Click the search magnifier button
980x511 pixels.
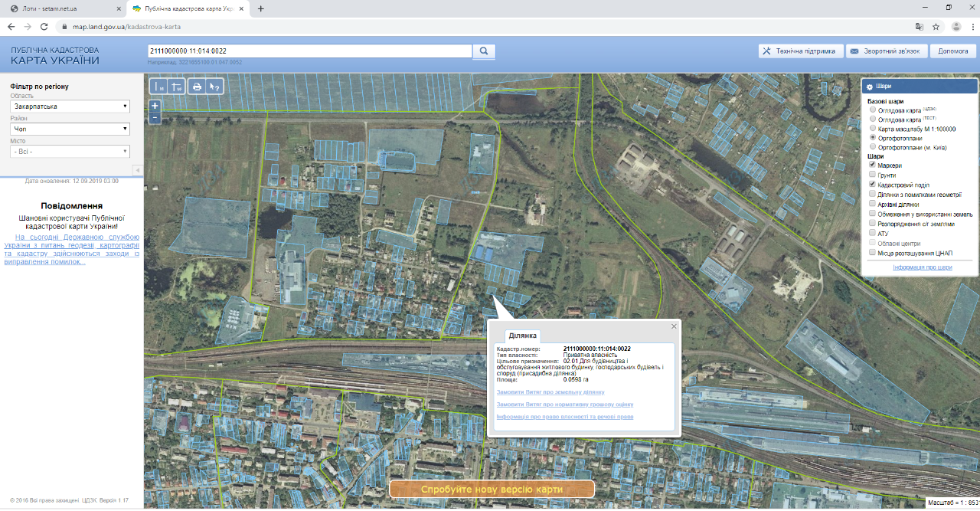(x=485, y=51)
